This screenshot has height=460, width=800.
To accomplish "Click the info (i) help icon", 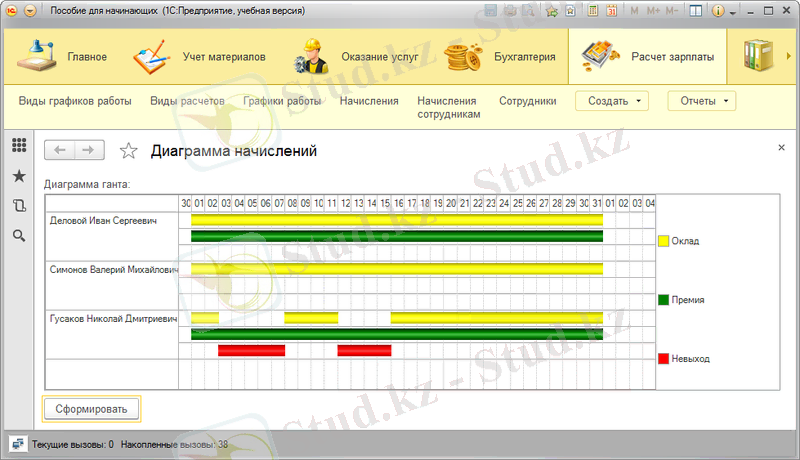I will [x=717, y=10].
